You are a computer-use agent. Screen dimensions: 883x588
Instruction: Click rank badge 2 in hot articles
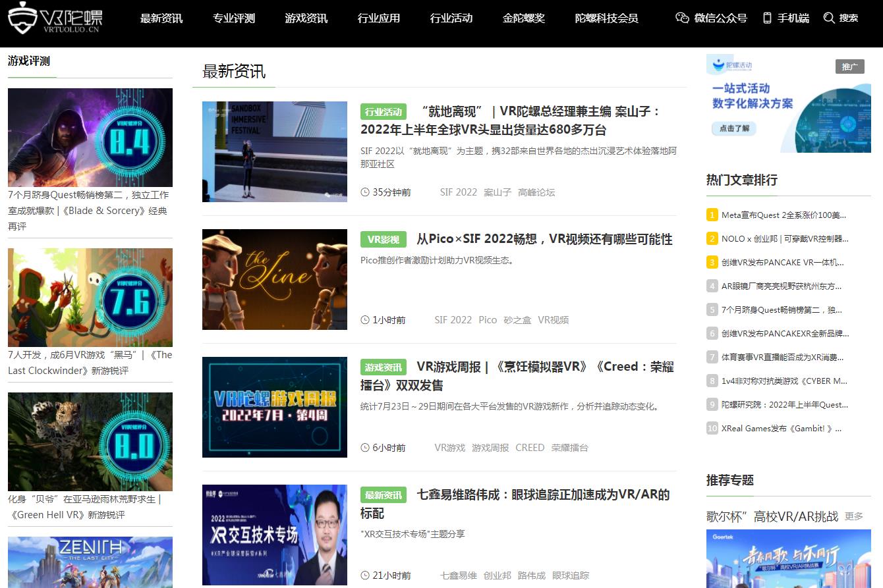(x=712, y=238)
